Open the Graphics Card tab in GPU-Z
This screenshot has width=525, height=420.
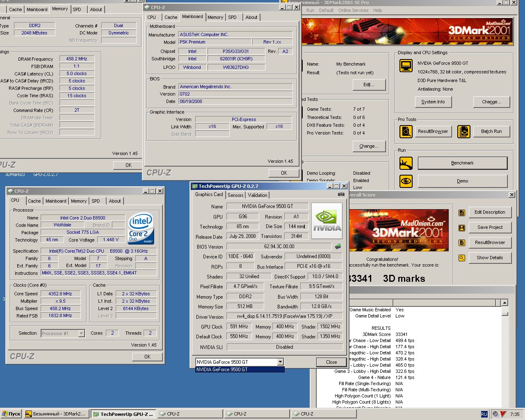coord(209,194)
